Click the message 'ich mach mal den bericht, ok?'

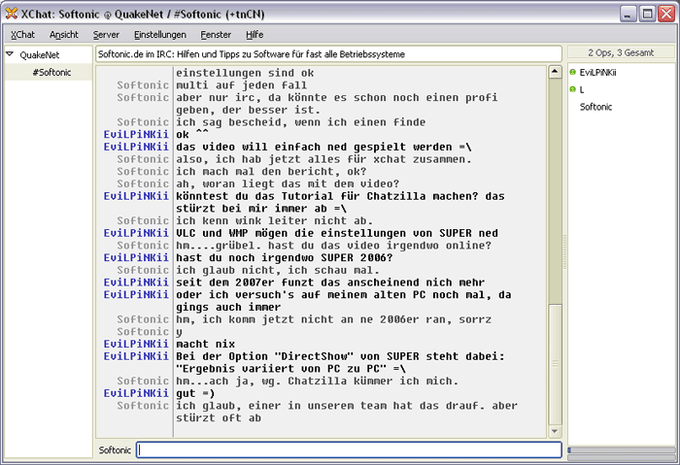(x=271, y=172)
